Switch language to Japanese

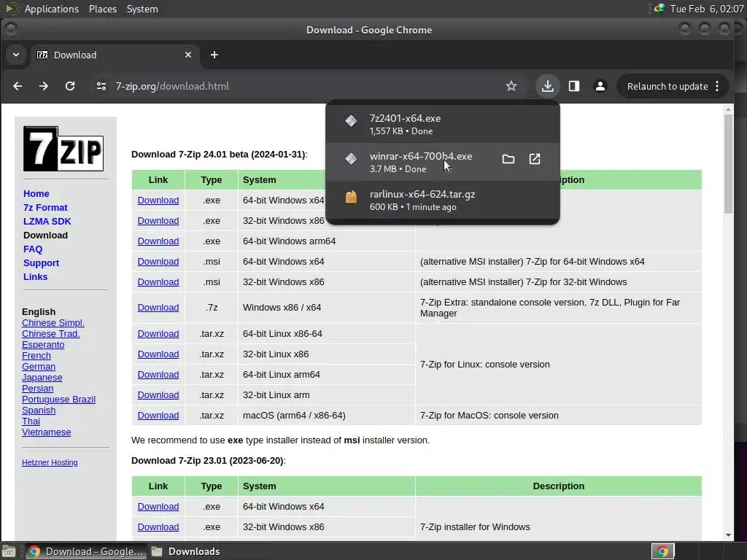click(x=42, y=378)
